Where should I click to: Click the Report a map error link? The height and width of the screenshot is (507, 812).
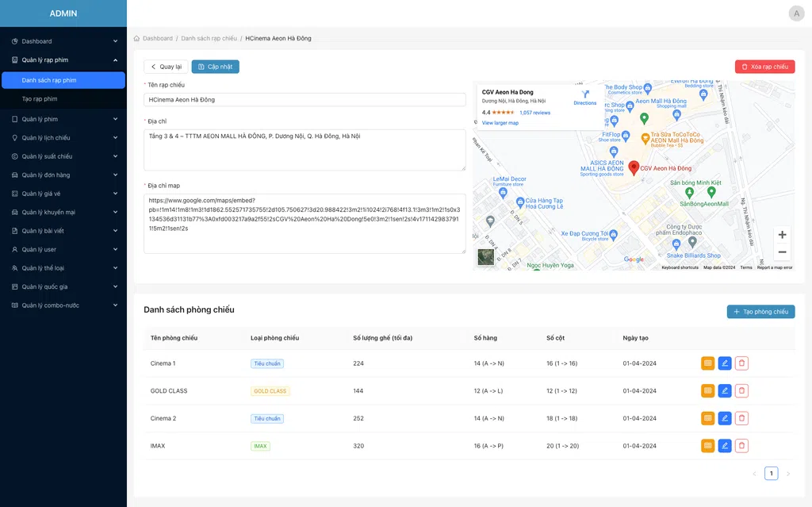point(774,267)
